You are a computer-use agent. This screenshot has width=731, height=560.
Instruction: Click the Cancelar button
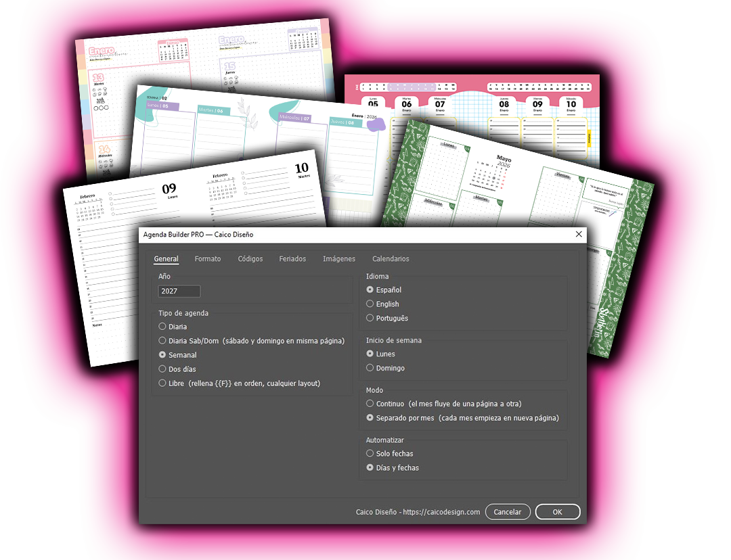[x=508, y=511]
